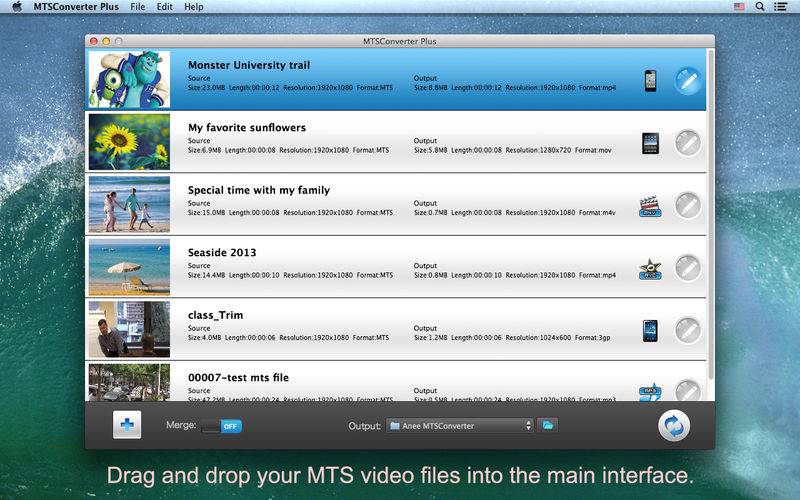This screenshot has width=800, height=500.
Task: Click the edit pencil for class_Trim
Action: (x=688, y=331)
